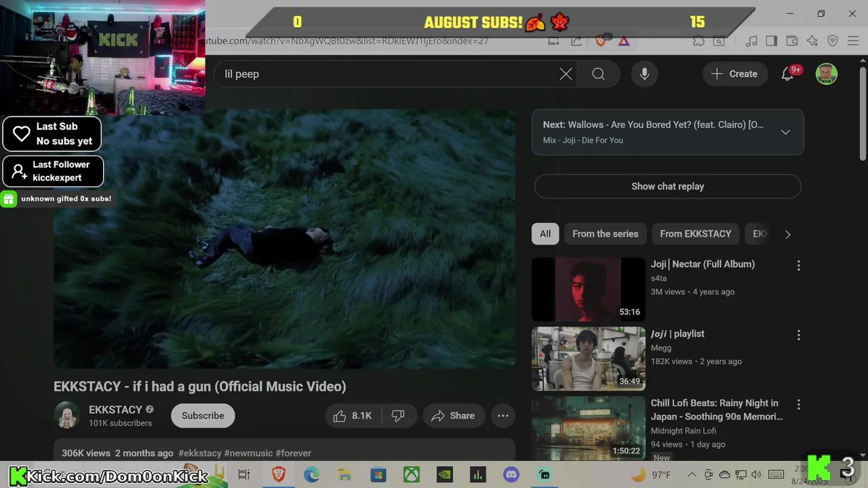Click the YouTube search magnifier button

pos(598,74)
